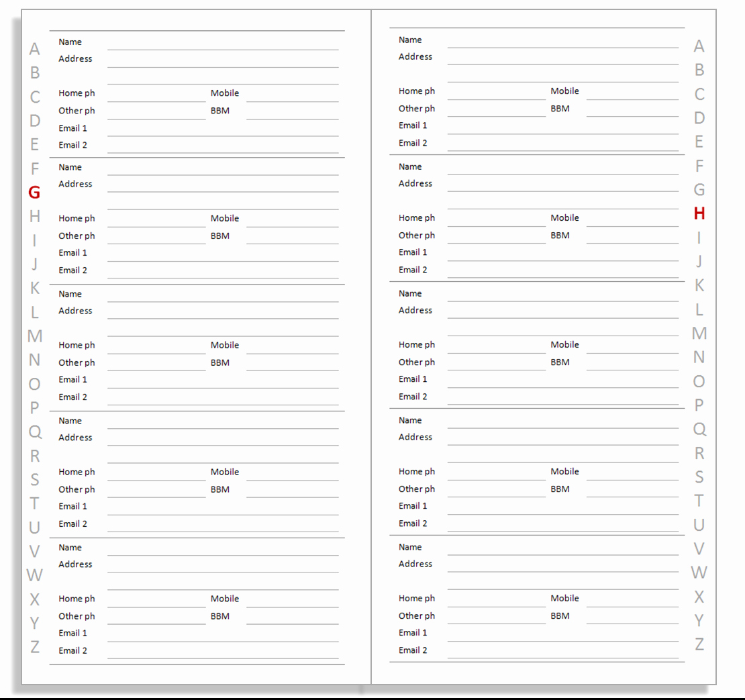Image resolution: width=745 pixels, height=700 pixels.
Task: Select letter S on left page index
Action: point(35,479)
